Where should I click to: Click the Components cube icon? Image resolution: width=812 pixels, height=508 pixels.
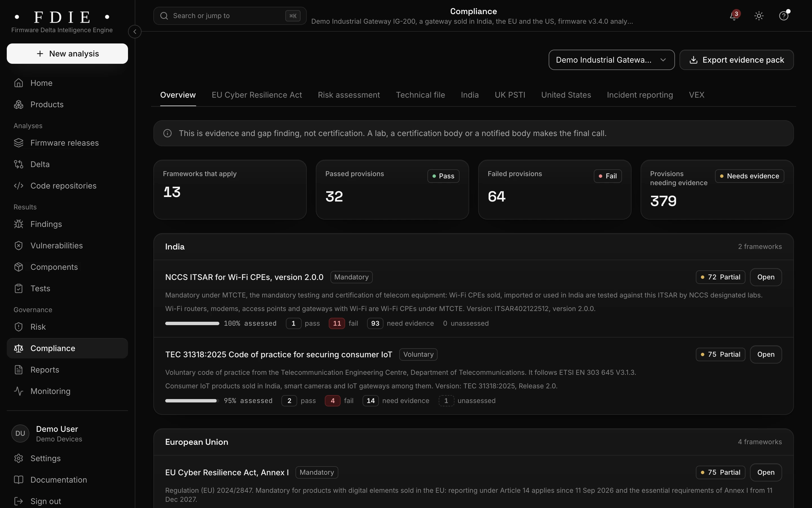(x=18, y=267)
